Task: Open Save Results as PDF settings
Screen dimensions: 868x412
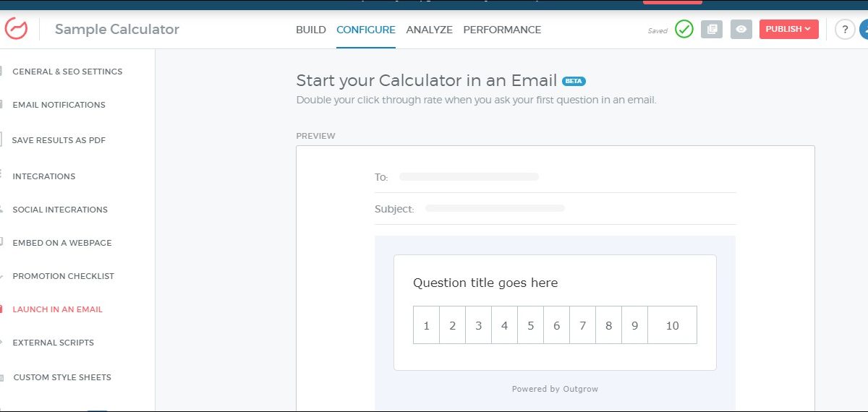Action: coord(59,140)
